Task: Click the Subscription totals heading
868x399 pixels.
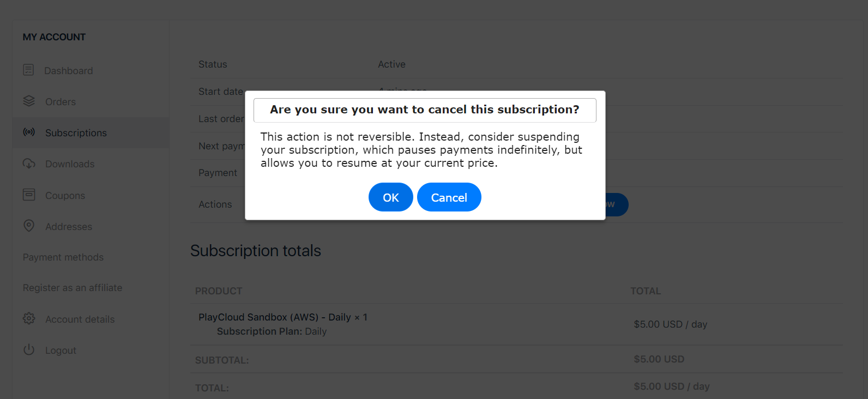Action: tap(255, 250)
